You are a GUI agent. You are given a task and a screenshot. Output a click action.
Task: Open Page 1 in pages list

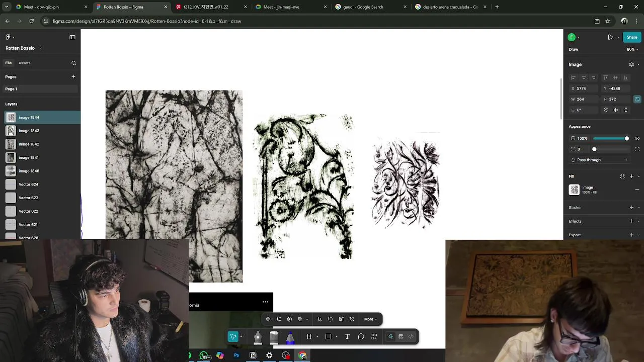(x=40, y=89)
